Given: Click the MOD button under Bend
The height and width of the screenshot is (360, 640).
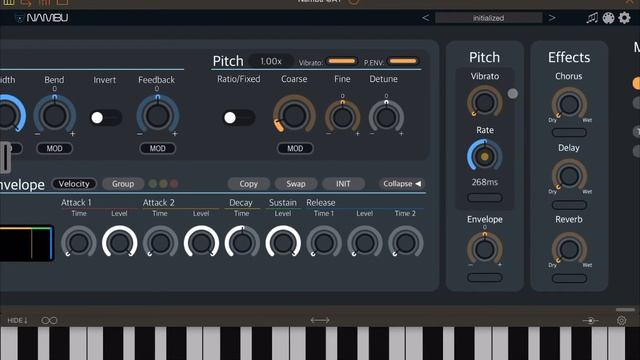Looking at the screenshot, I should tap(54, 149).
